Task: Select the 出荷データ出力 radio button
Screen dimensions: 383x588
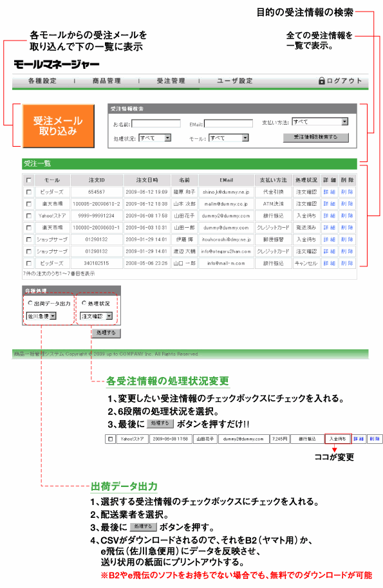Action: tap(30, 303)
